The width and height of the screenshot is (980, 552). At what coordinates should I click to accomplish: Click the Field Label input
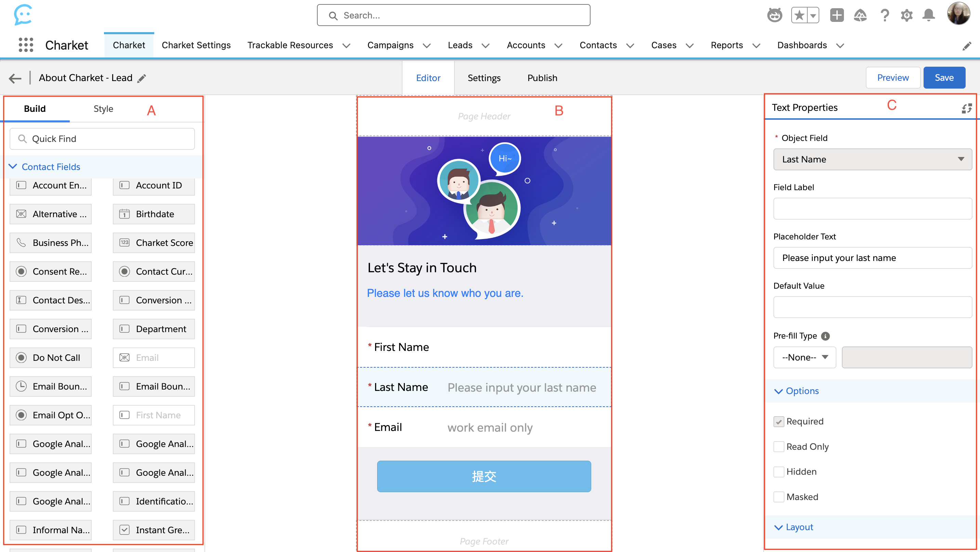coord(872,209)
